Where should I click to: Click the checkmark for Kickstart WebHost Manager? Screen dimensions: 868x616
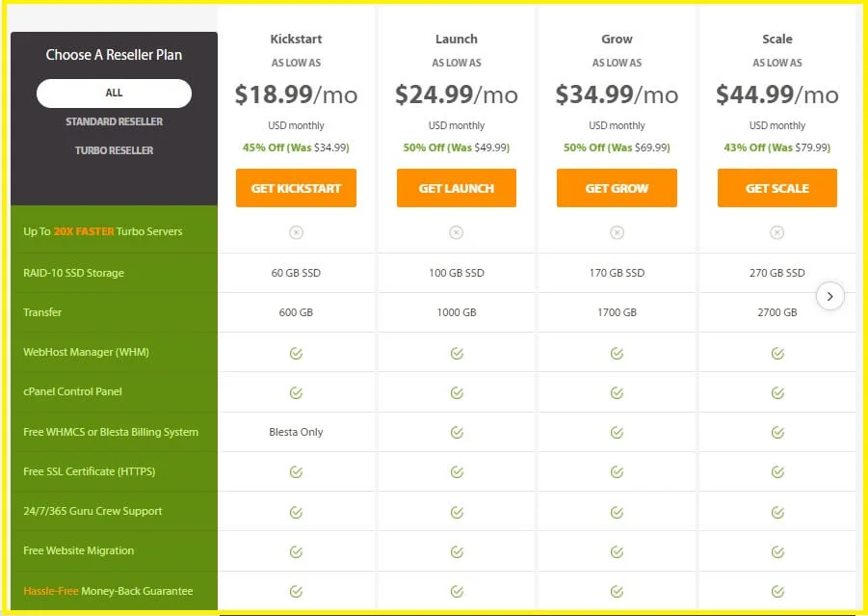pyautogui.click(x=296, y=352)
